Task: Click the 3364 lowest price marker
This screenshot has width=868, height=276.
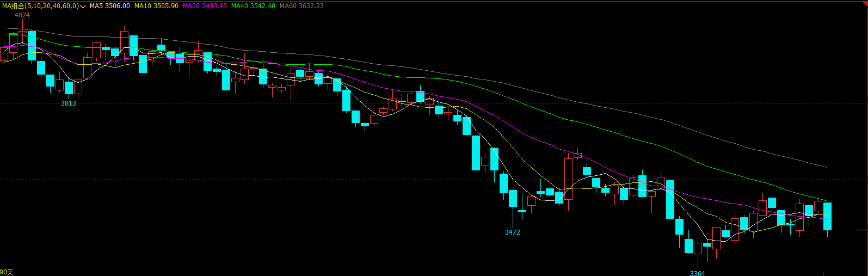Action: 698,273
